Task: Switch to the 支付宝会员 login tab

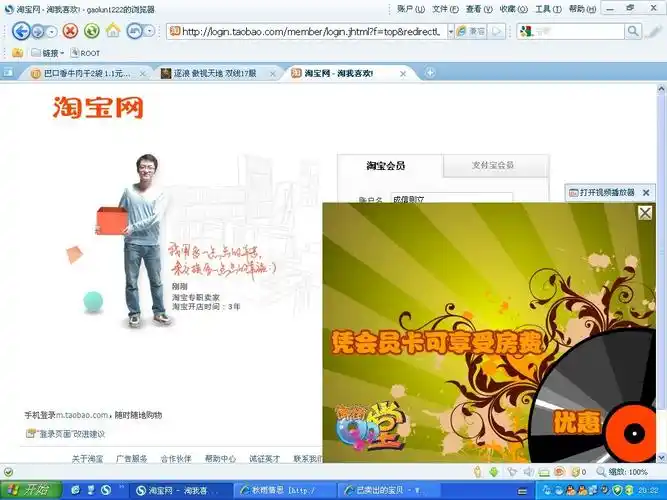Action: (x=493, y=165)
